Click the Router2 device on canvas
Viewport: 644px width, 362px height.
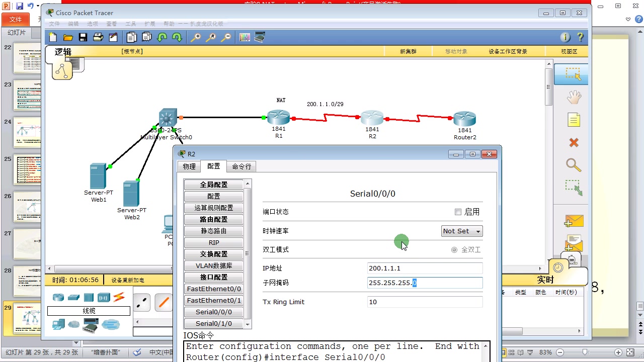pos(464,119)
